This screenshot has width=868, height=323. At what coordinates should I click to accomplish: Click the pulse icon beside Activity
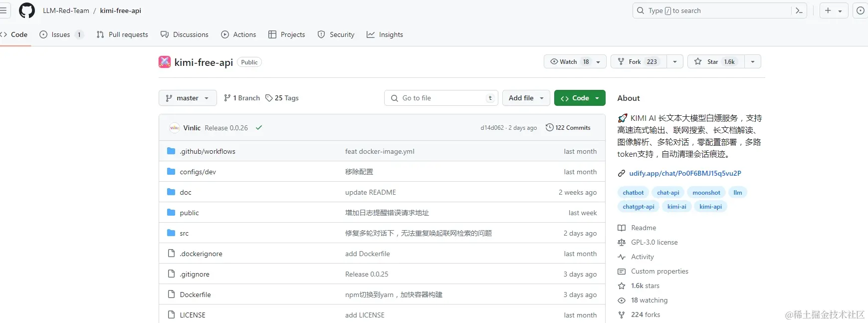(622, 257)
